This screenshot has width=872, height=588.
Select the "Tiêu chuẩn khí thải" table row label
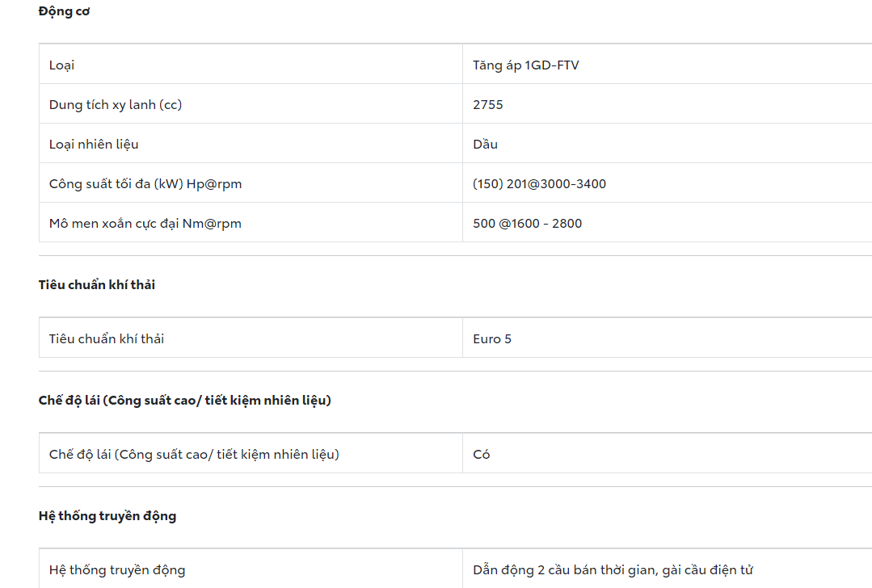(107, 339)
